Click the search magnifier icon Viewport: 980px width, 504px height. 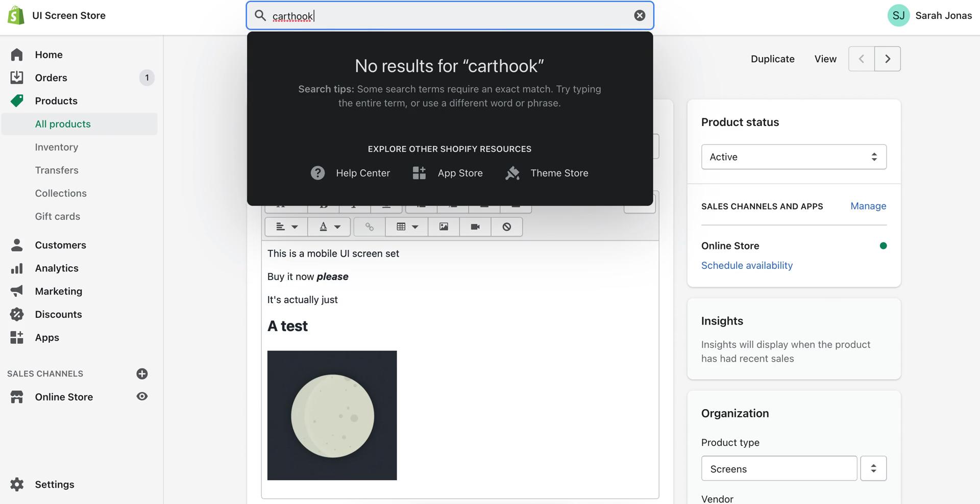tap(260, 15)
